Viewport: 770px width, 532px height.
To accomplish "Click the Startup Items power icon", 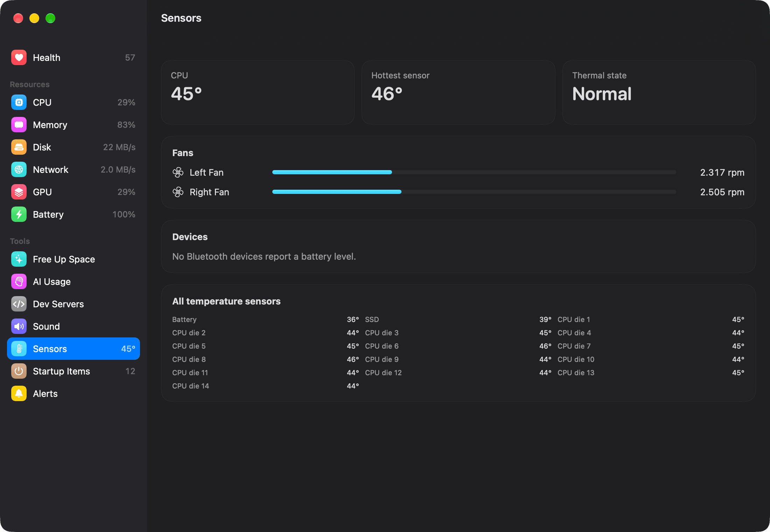I will [19, 371].
